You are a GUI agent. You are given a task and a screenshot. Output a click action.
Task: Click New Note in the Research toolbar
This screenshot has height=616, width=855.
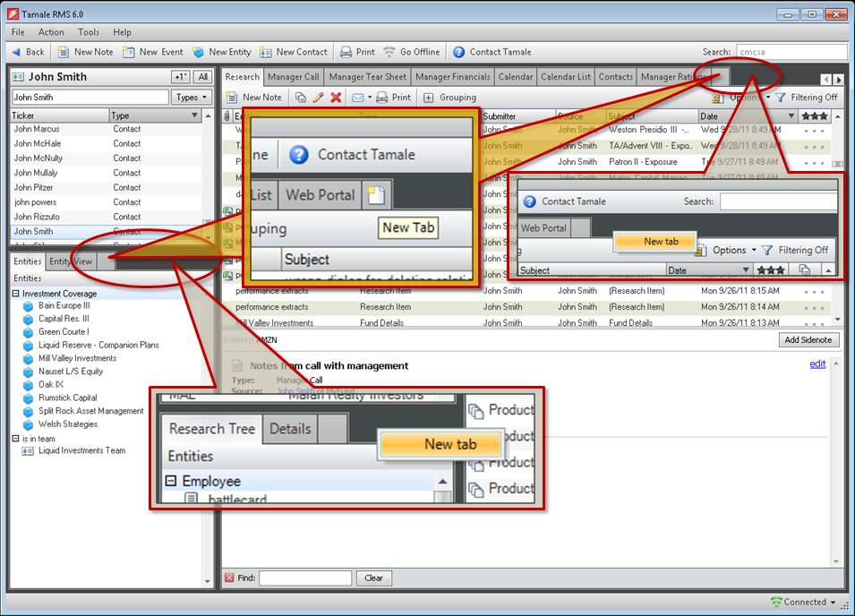click(x=254, y=97)
